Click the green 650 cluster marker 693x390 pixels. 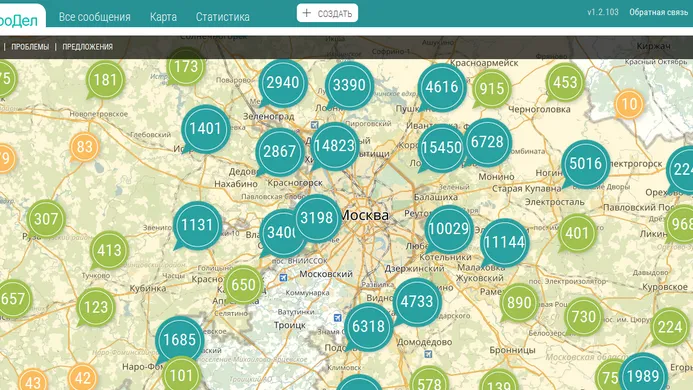coord(243,285)
